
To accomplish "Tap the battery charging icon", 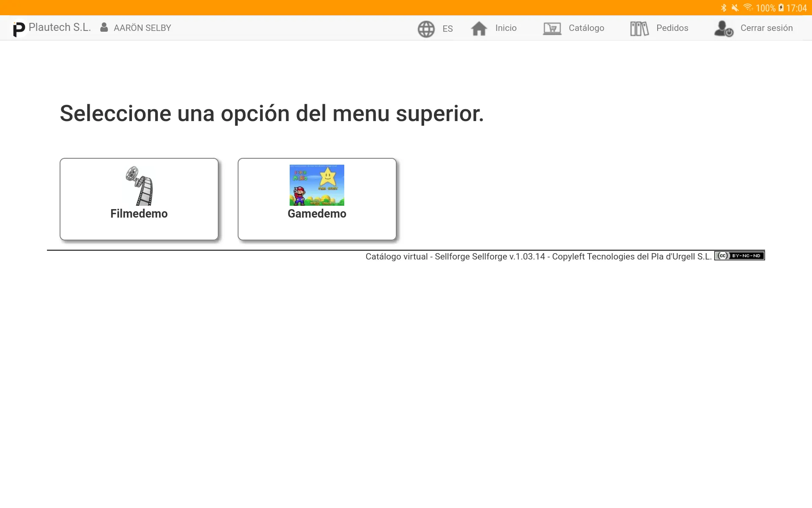I will tap(781, 8).
